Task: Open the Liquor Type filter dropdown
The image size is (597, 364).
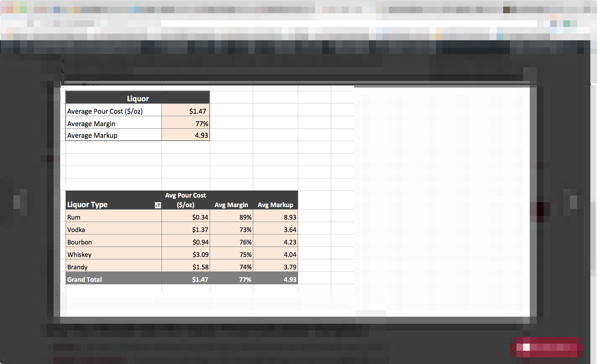Action: (x=158, y=205)
